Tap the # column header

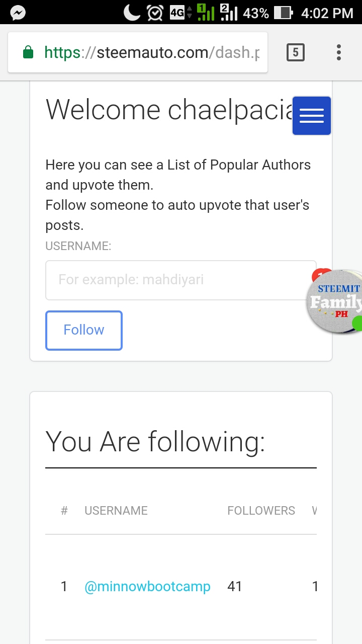(x=64, y=511)
